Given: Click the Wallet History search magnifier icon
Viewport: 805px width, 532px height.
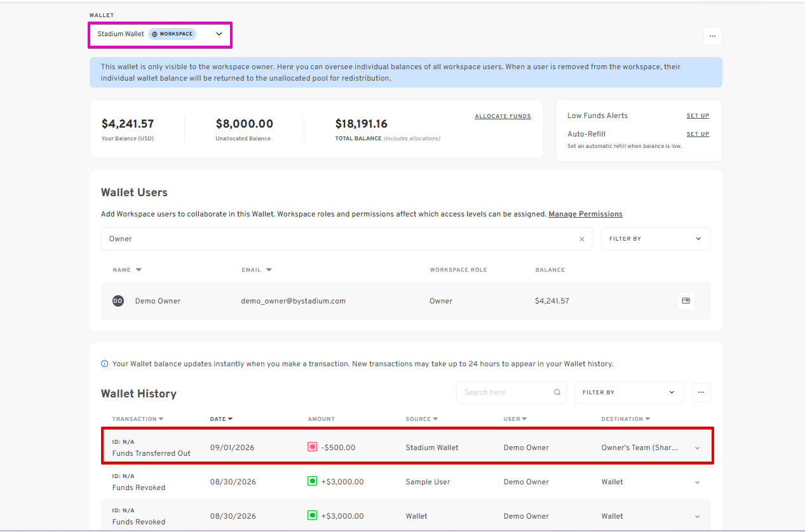Looking at the screenshot, I should click(557, 392).
